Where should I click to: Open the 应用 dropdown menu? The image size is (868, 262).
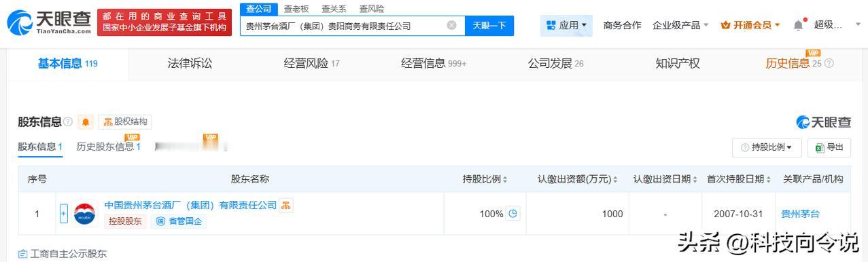click(567, 26)
